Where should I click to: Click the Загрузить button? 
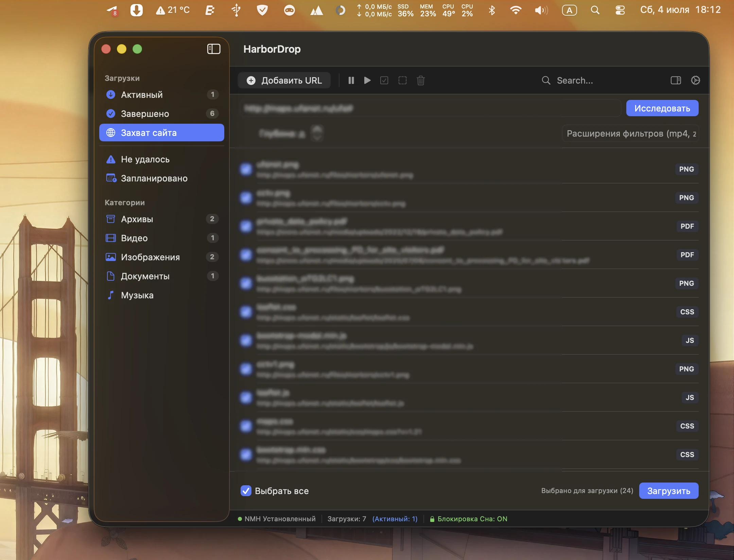pyautogui.click(x=669, y=491)
